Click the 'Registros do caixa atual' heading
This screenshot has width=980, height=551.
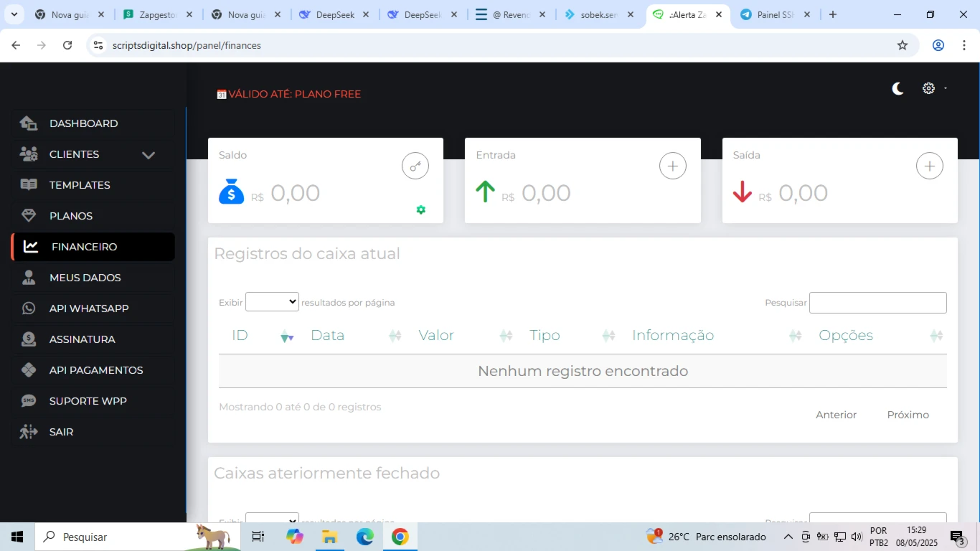[x=307, y=253]
